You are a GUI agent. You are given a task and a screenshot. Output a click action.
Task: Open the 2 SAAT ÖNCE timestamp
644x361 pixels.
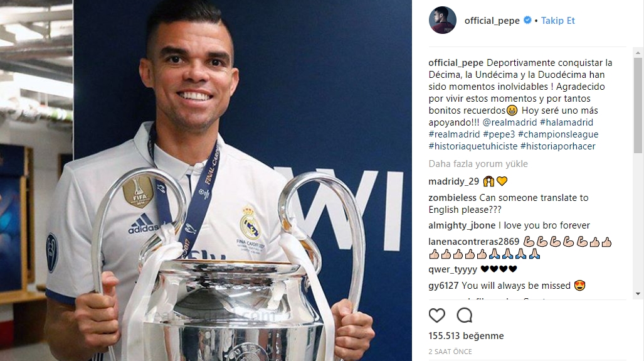pos(450,352)
